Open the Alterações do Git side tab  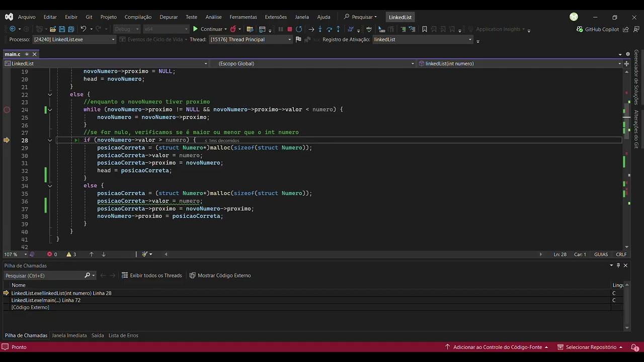coord(636,129)
